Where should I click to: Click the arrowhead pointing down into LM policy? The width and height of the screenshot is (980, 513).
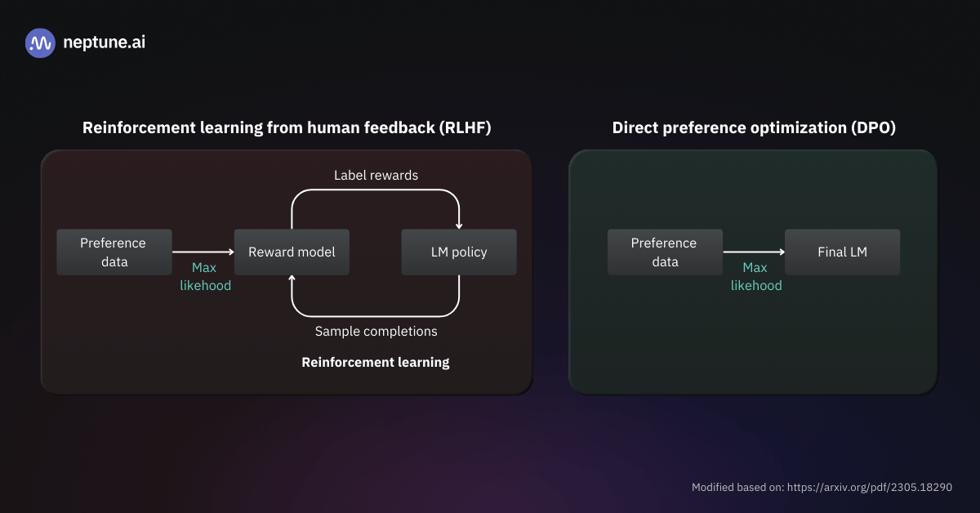pos(459,224)
